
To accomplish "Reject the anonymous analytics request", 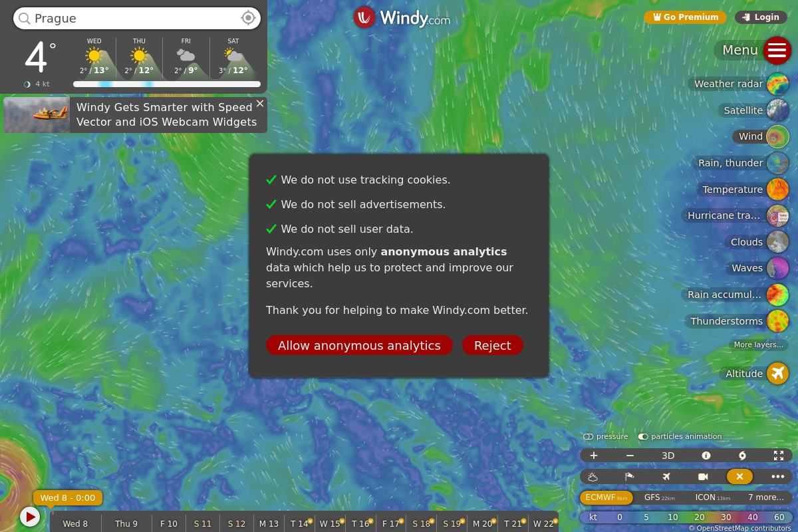I will coord(492,345).
